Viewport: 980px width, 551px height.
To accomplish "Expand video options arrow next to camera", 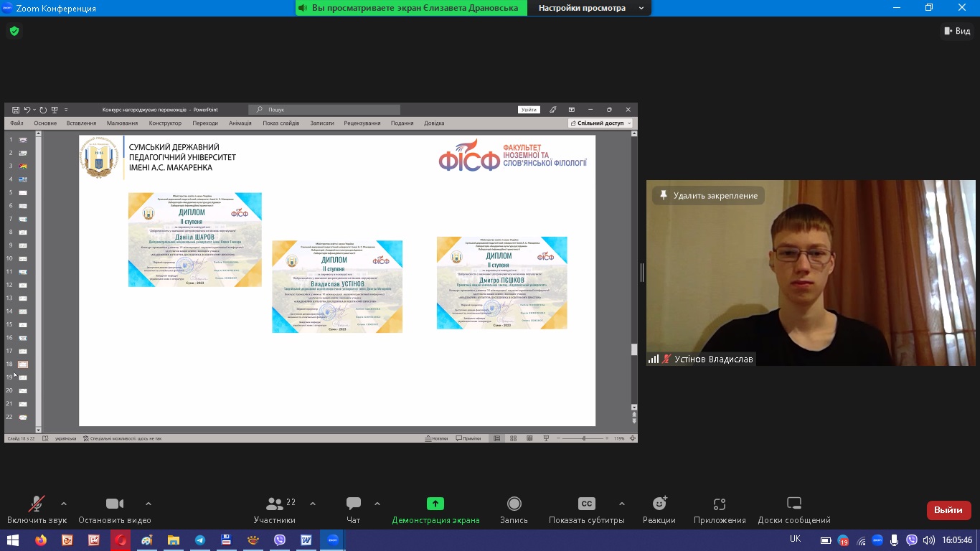I will click(x=149, y=504).
